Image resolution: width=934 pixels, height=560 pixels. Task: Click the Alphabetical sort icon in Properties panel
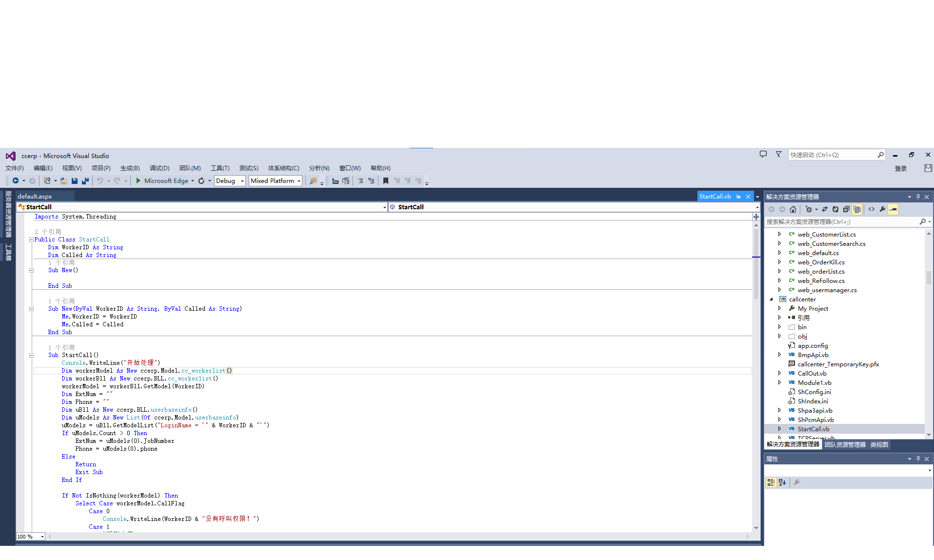(782, 482)
